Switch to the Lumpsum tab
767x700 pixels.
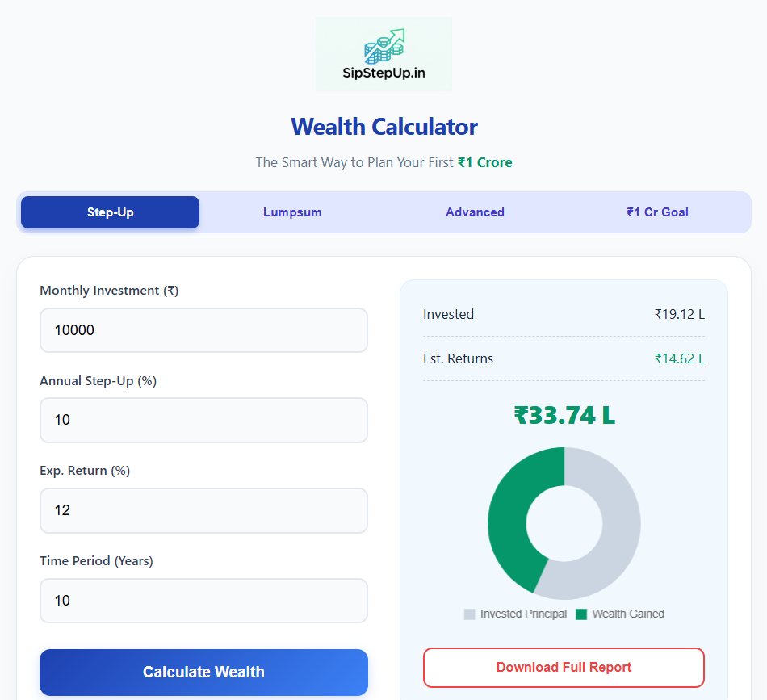[x=292, y=212]
